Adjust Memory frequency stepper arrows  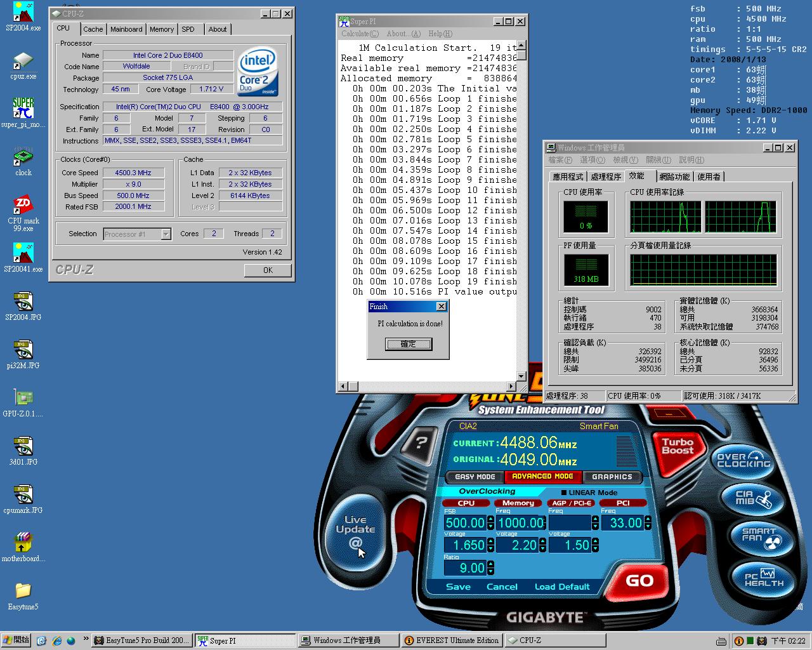(x=542, y=523)
